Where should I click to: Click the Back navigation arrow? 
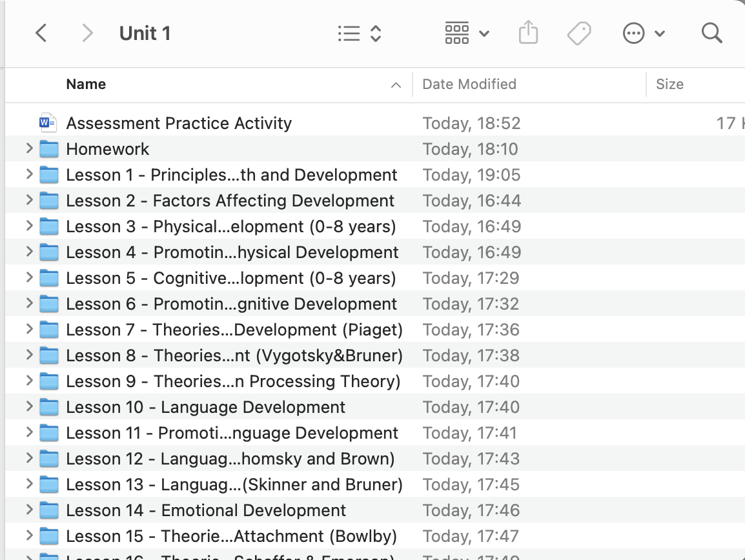click(41, 34)
